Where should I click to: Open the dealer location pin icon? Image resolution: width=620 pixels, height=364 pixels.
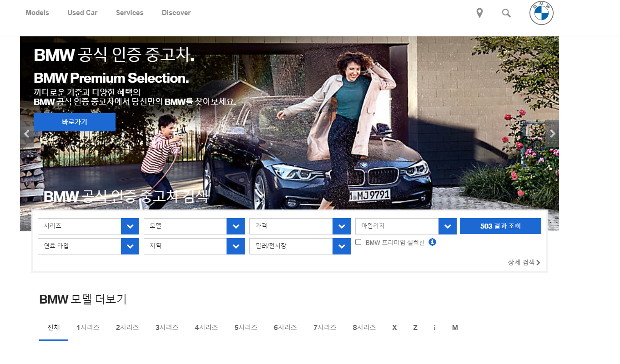(x=479, y=13)
